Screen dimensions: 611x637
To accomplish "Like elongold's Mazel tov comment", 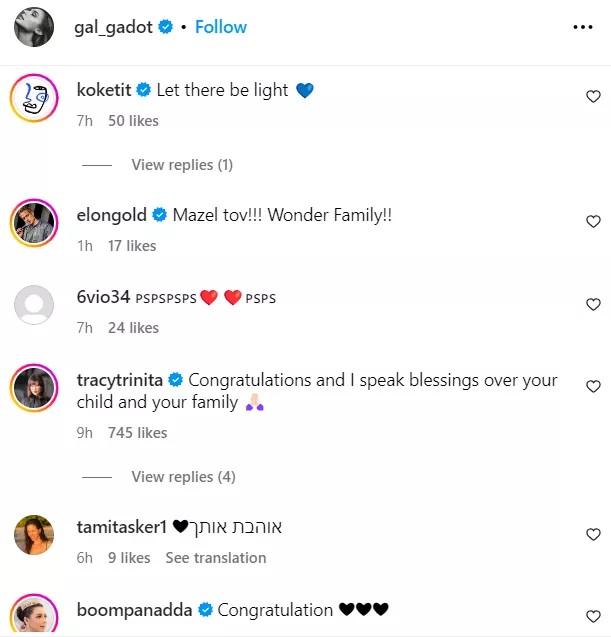I will pos(593,222).
